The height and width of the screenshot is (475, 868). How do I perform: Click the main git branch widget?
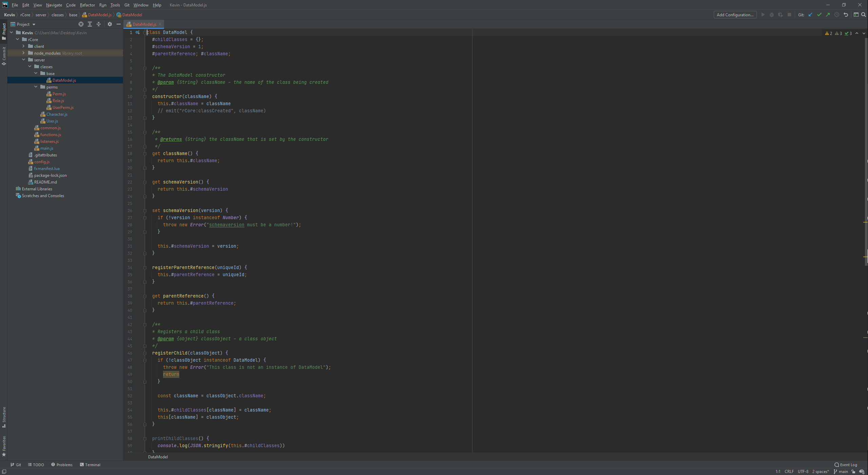tap(841, 472)
